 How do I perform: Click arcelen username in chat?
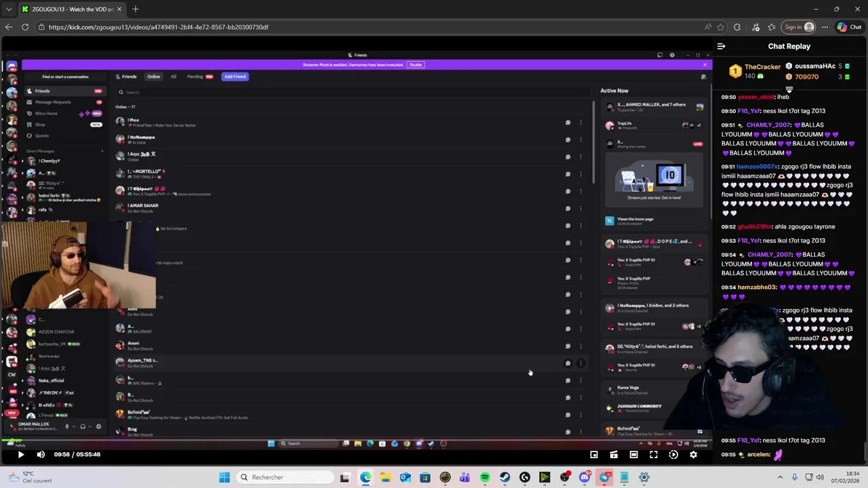click(758, 455)
